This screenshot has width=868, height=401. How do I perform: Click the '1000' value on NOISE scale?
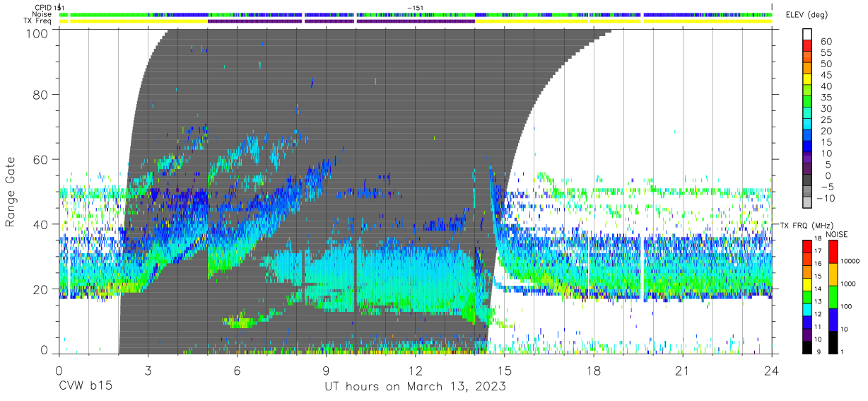click(x=848, y=284)
